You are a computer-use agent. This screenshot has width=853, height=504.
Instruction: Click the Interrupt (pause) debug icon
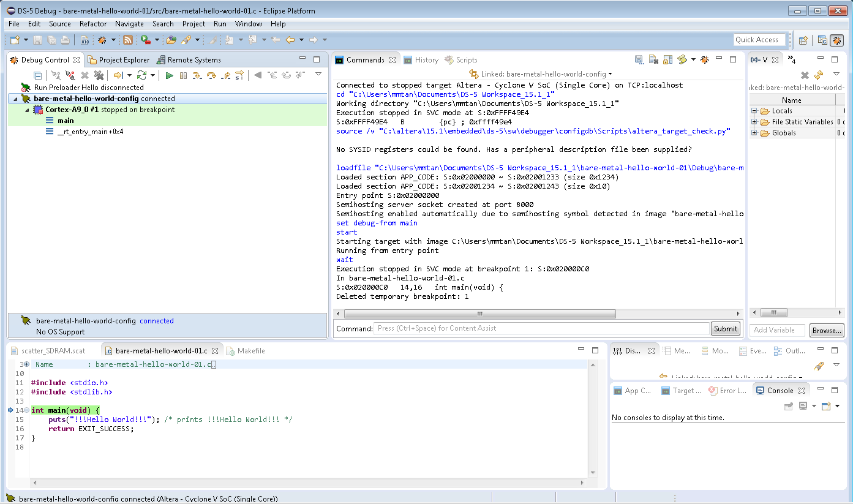tap(183, 75)
